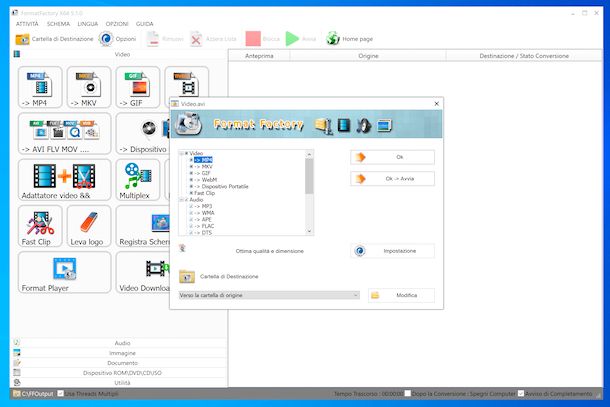610x407 pixels.
Task: Open the -> Dispositivo conversion tool
Action: tap(143, 134)
